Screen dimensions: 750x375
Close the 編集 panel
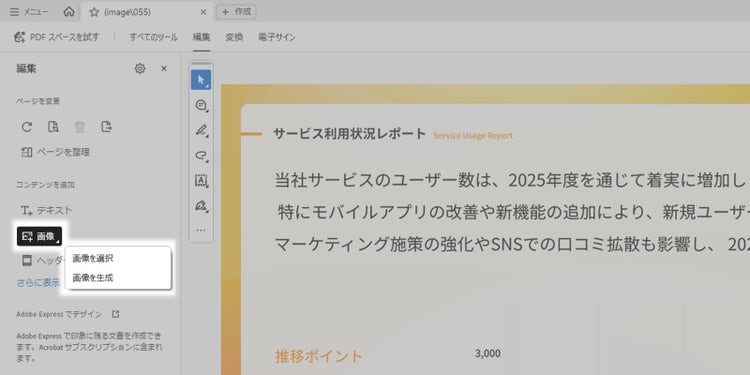[164, 68]
